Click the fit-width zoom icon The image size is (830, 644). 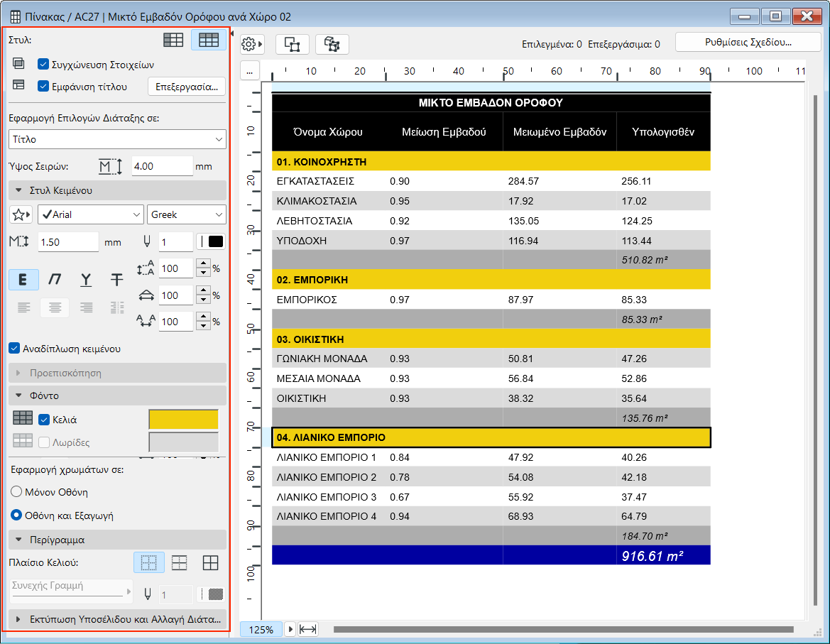coord(308,629)
